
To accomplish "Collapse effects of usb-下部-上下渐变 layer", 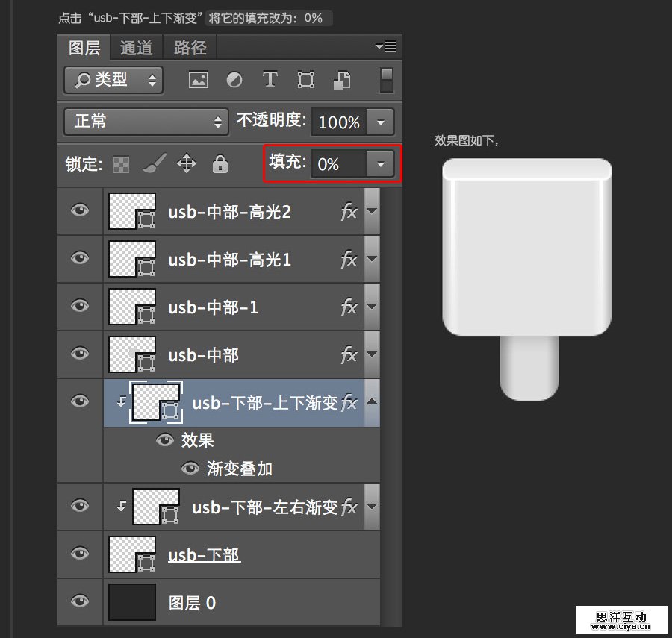I will click(x=371, y=401).
